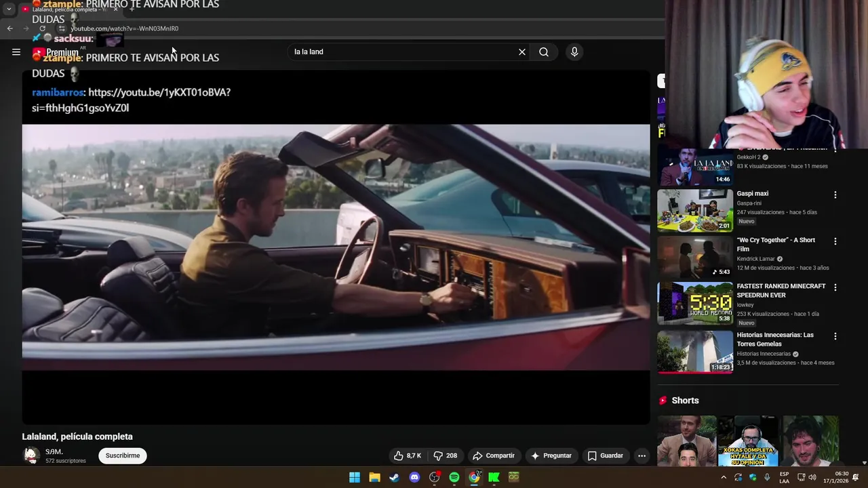The height and width of the screenshot is (488, 868).
Task: Close the Lalaland YouTube tab
Action: point(115,9)
